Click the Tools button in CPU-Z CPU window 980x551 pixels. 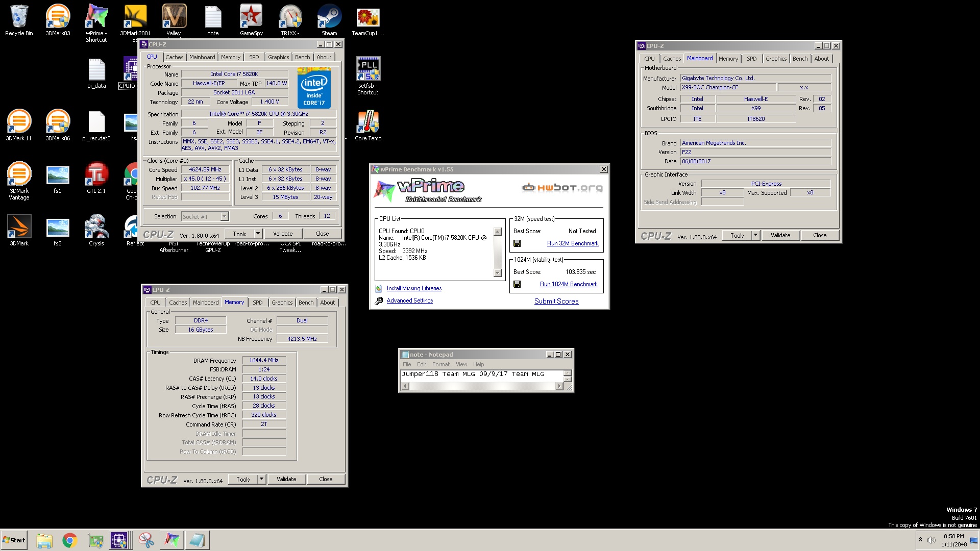coord(240,234)
